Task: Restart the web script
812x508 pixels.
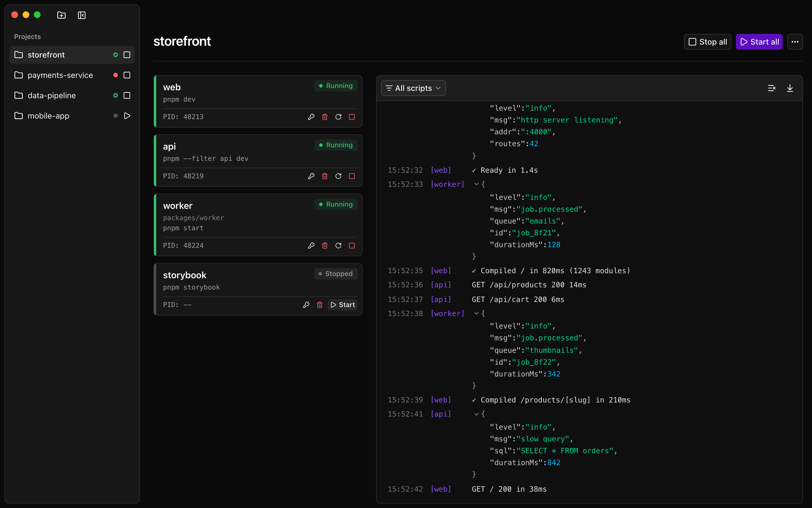Action: (x=338, y=117)
